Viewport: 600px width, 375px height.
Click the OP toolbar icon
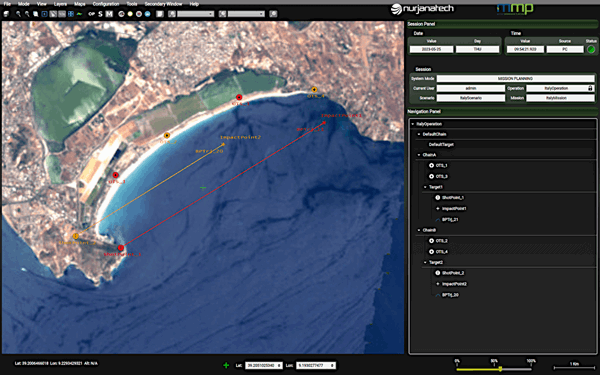point(91,14)
